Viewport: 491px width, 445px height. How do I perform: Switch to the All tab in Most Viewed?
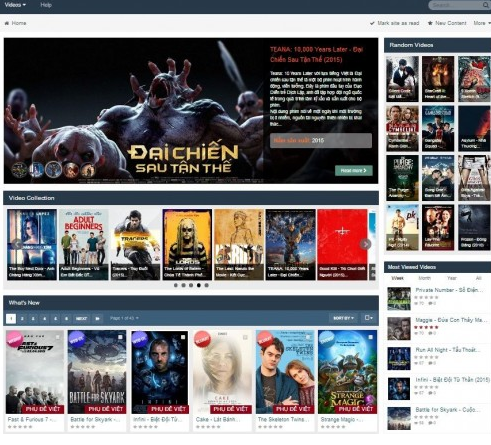pos(479,278)
